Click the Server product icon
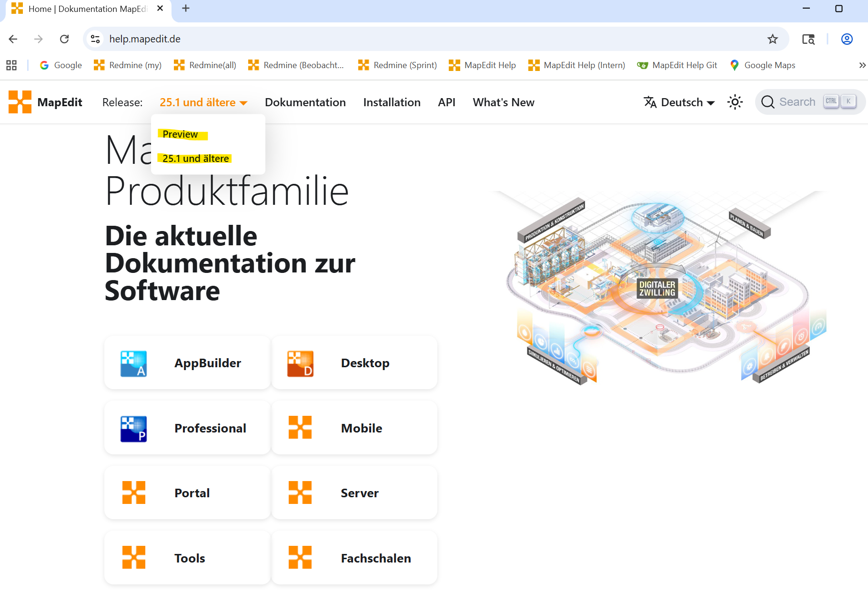 coord(300,492)
